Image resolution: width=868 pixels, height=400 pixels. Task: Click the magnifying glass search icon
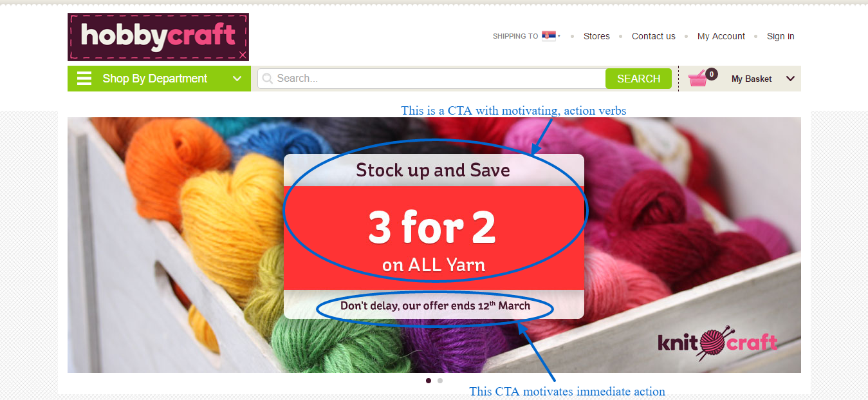pyautogui.click(x=268, y=79)
